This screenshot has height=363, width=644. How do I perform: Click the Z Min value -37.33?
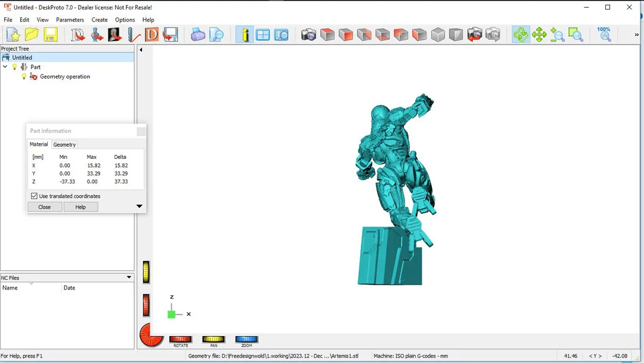[67, 181]
